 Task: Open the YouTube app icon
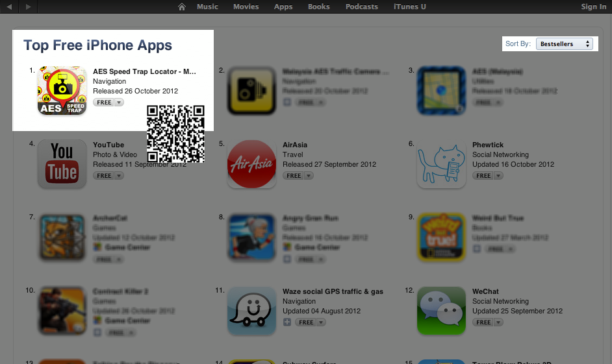(62, 164)
